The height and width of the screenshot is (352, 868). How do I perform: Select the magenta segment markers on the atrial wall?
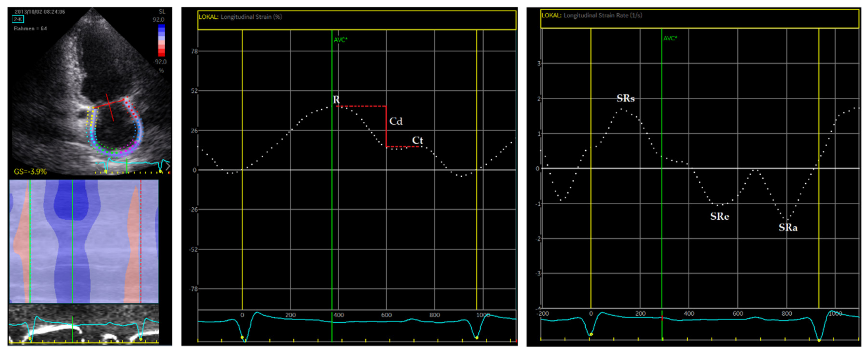pyautogui.click(x=130, y=149)
